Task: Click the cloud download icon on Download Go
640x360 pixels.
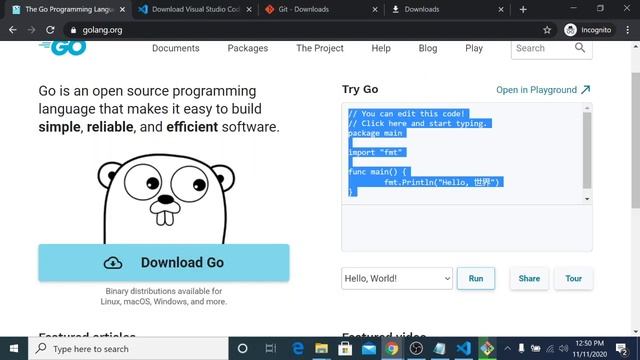Action: (x=113, y=262)
